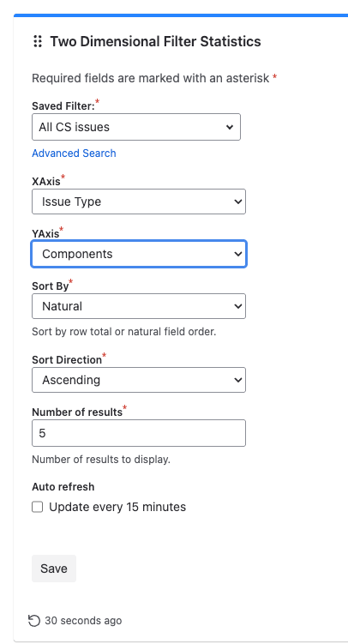Viewport: 348px width, 644px height.
Task: Grab the gadget drag handle icon
Action: pos(38,41)
